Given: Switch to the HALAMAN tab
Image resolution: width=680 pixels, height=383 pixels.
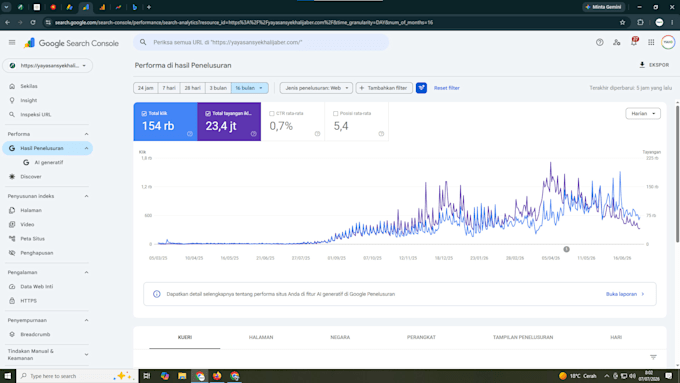Looking at the screenshot, I should coord(261,337).
